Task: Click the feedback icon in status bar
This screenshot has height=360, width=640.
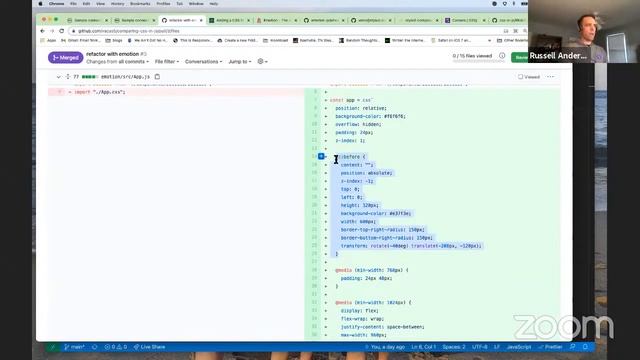Action: (572, 347)
